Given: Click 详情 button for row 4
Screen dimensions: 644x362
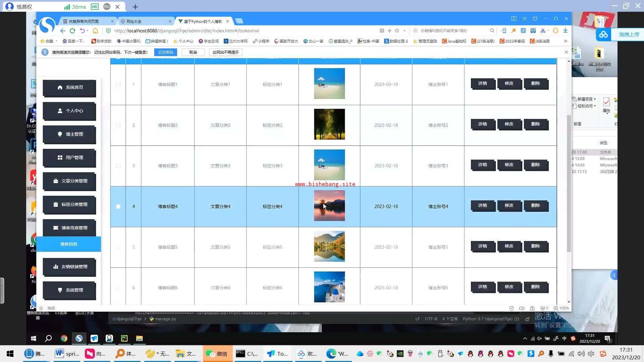Looking at the screenshot, I should coord(483,205).
